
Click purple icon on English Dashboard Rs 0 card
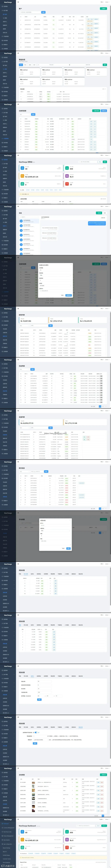point(67,840)
